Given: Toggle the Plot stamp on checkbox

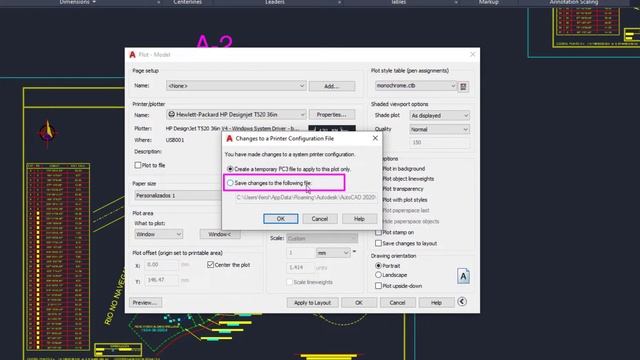Looking at the screenshot, I should pos(378,232).
